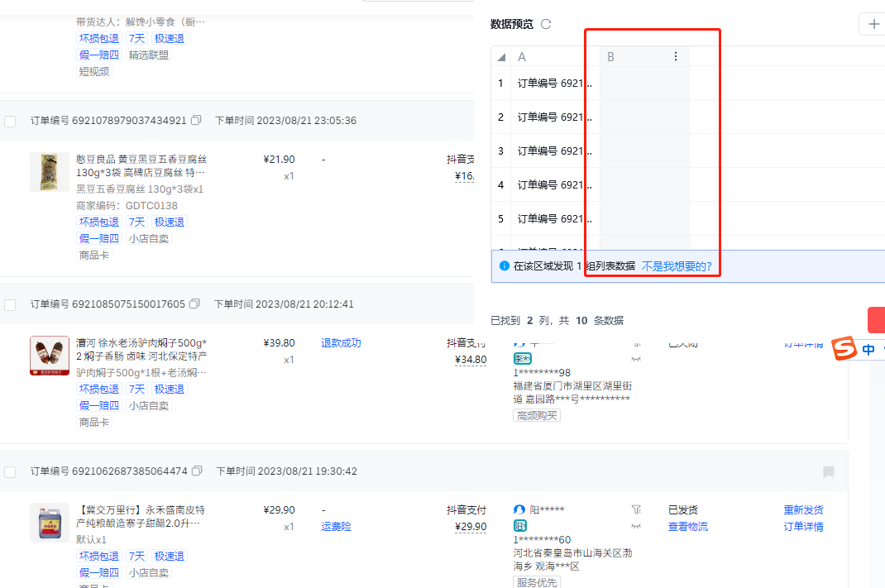885x588 pixels.
Task: Reveal hidden address for buyer 阳*****
Action: tap(636, 525)
